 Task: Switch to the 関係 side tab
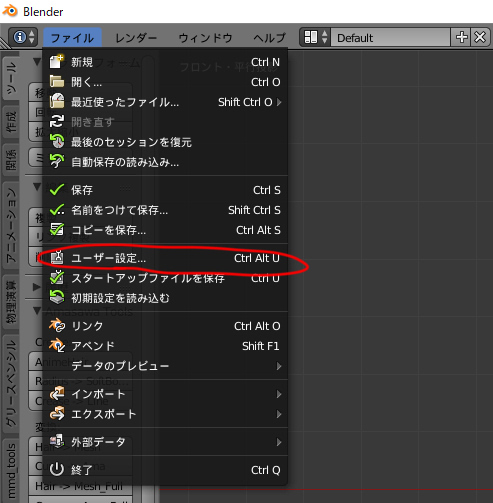pos(11,160)
